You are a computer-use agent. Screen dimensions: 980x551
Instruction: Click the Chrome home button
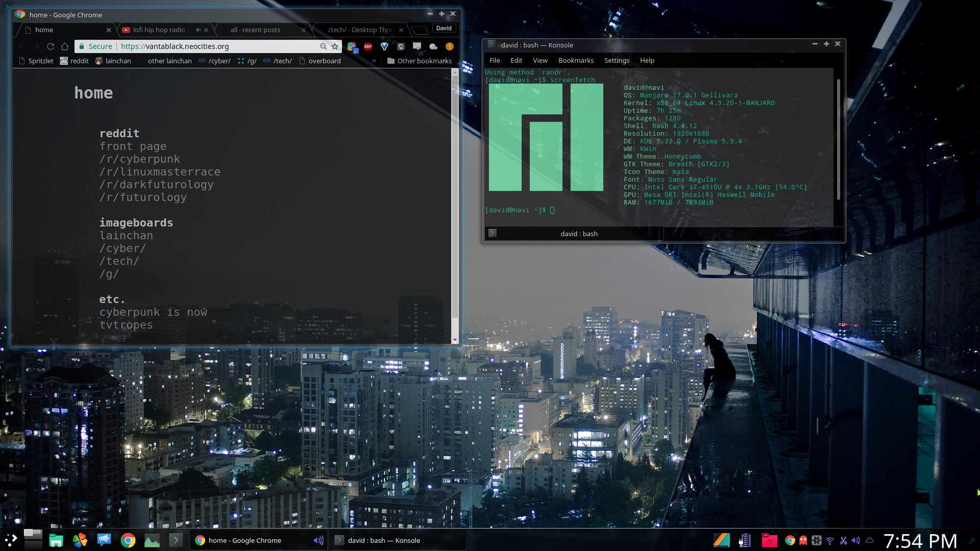(x=65, y=46)
